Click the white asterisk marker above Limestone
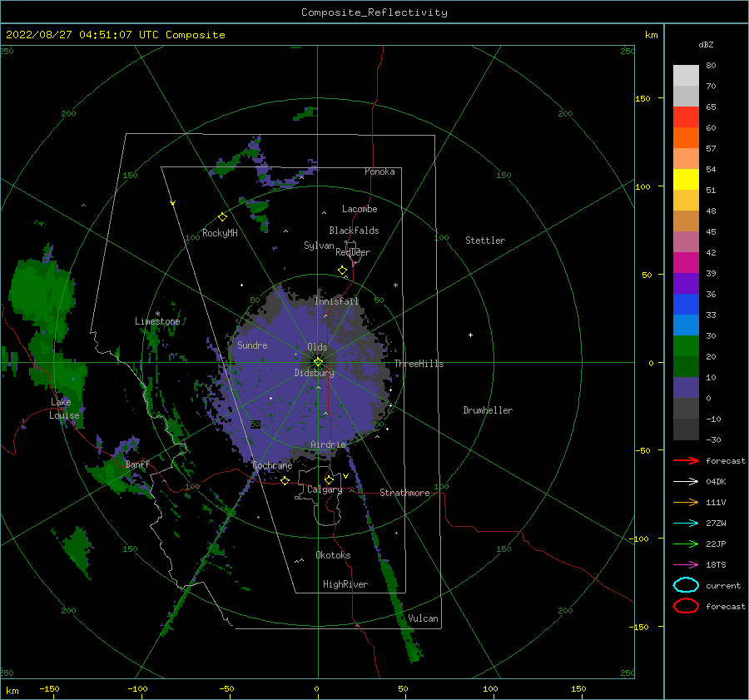Screen dimensions: 749x700 (x=157, y=314)
